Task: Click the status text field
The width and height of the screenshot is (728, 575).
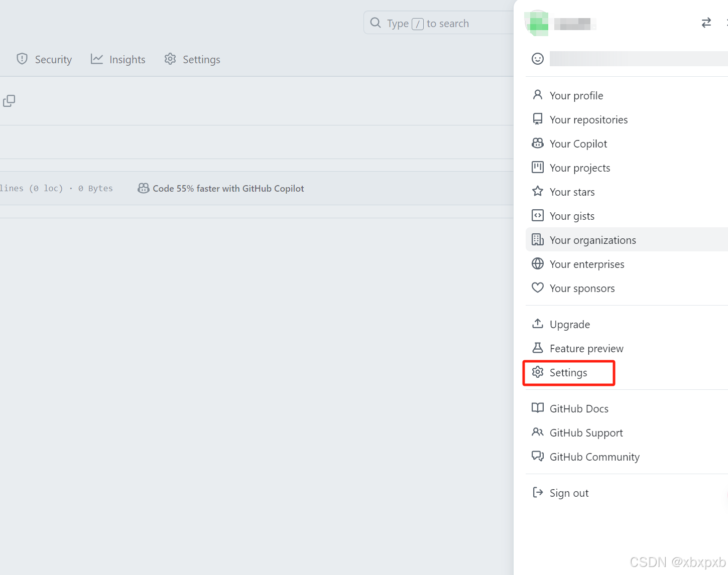Action: (639, 59)
